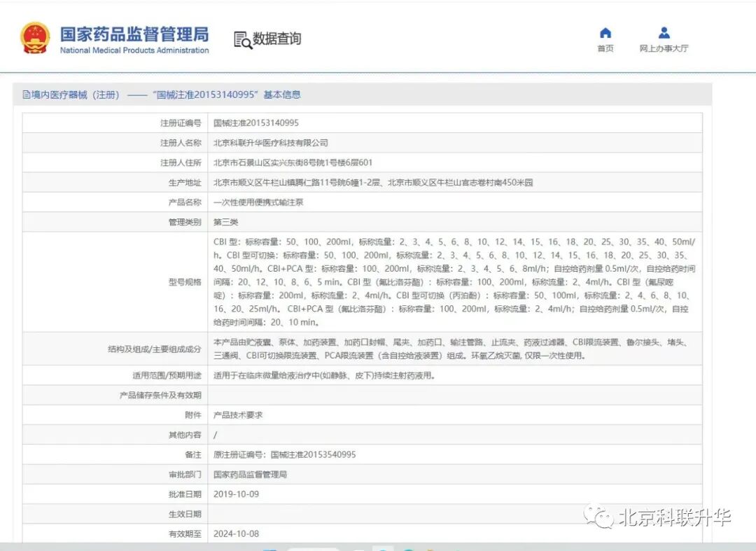Open the 首页 navigation item
The height and width of the screenshot is (551, 756).
[x=606, y=49]
